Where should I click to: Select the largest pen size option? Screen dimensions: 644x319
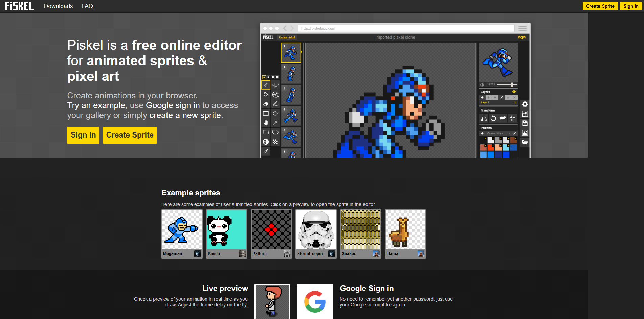click(x=277, y=77)
